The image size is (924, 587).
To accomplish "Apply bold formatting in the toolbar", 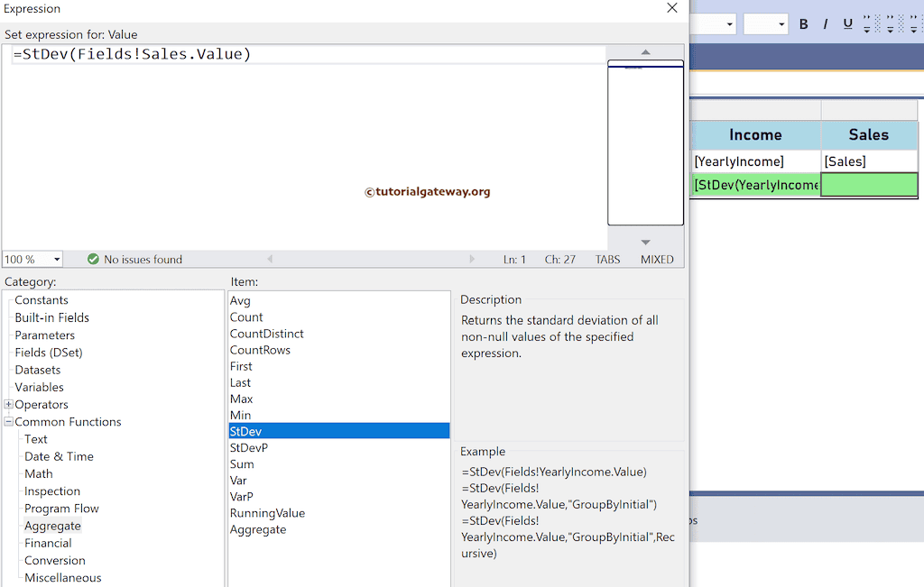I will click(803, 24).
